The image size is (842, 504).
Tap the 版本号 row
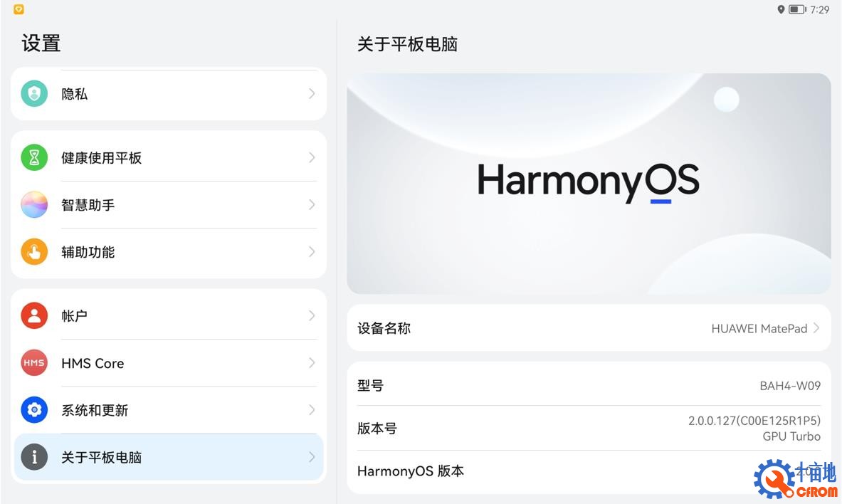tap(589, 429)
